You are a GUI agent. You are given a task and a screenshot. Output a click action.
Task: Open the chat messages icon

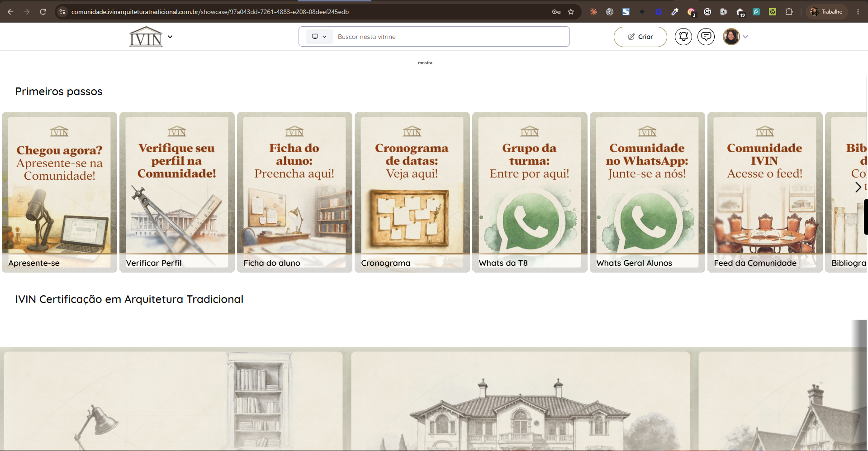point(706,37)
